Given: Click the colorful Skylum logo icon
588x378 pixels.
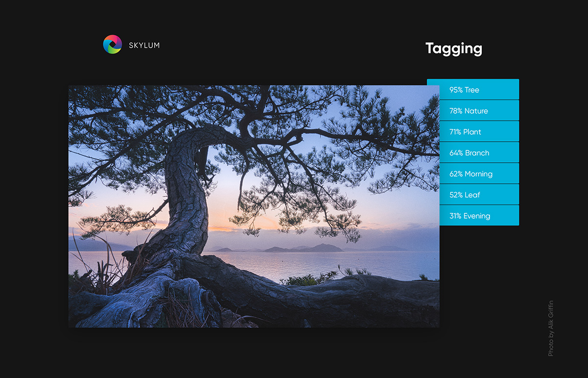Looking at the screenshot, I should click(112, 45).
